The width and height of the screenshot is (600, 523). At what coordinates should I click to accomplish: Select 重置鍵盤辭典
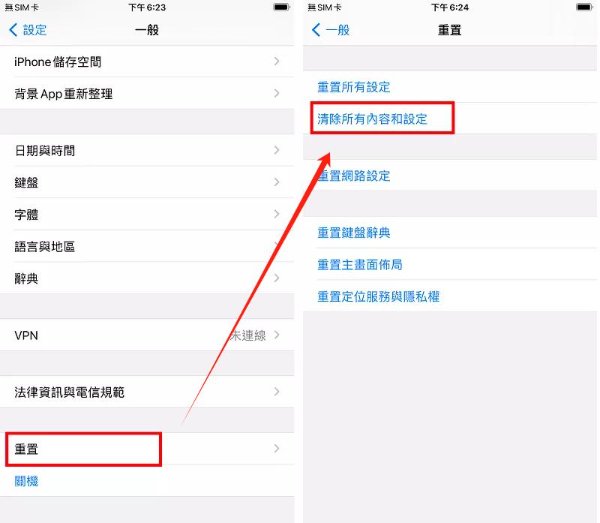point(354,232)
